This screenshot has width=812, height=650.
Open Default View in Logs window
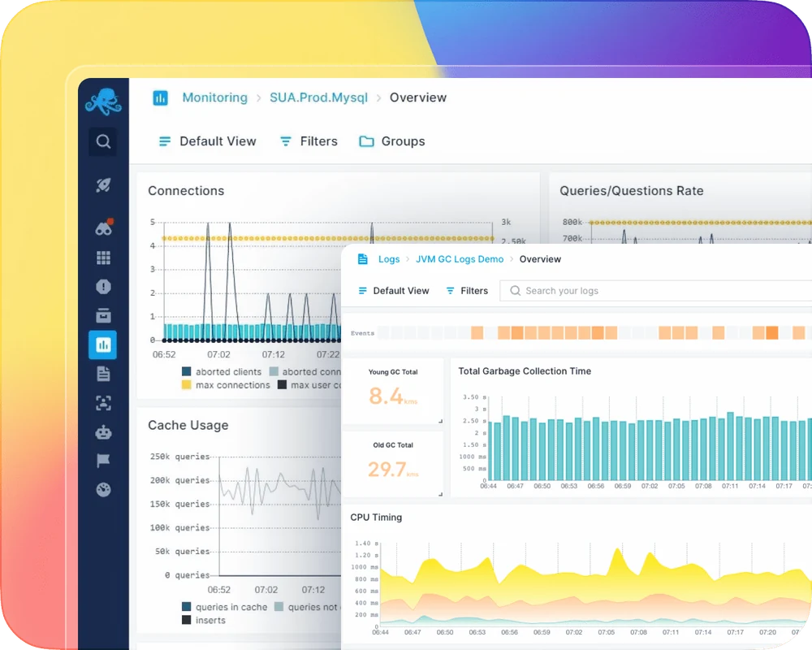click(x=394, y=291)
